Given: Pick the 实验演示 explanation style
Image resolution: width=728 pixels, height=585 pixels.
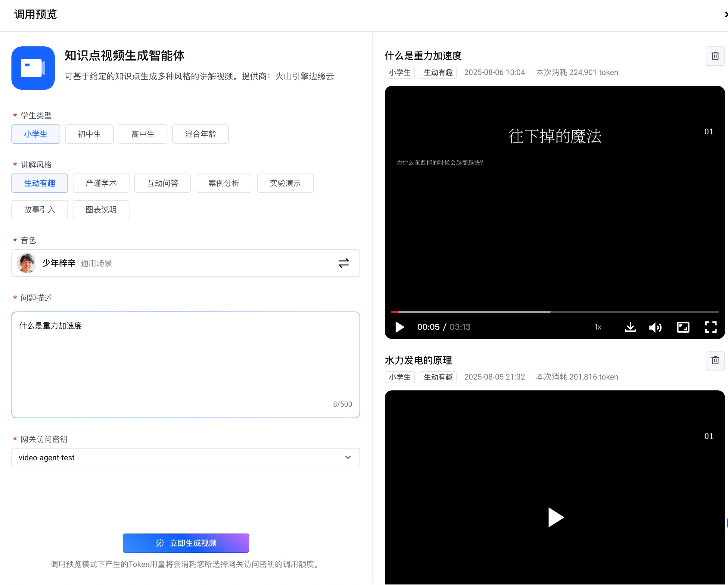Looking at the screenshot, I should pos(285,183).
